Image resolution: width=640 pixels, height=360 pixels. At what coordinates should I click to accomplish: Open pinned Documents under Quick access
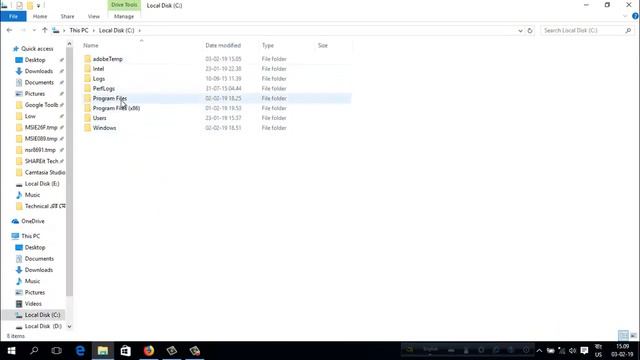coord(39,82)
